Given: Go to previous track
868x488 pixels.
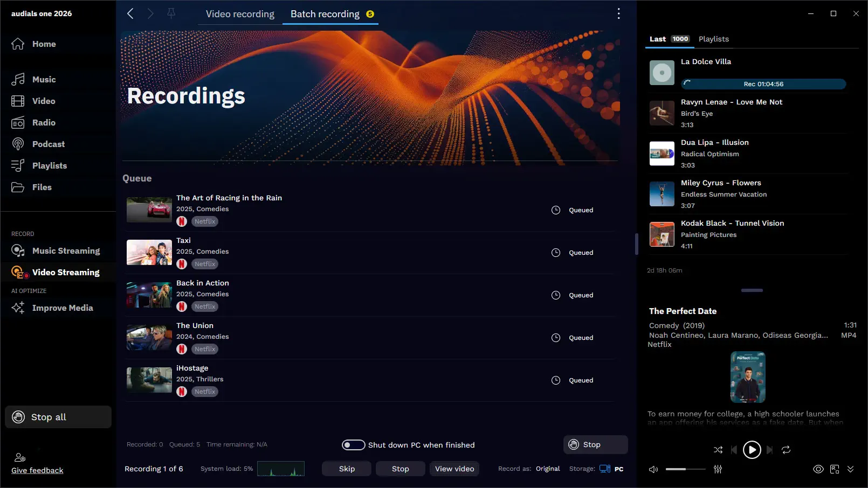Looking at the screenshot, I should click(734, 450).
